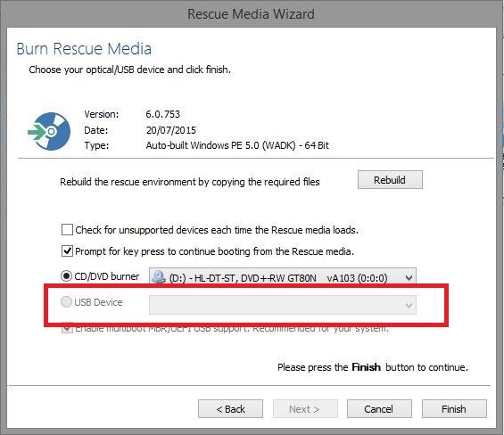This screenshot has height=435, width=504.
Task: Select the USB Device radio button
Action: 66,301
